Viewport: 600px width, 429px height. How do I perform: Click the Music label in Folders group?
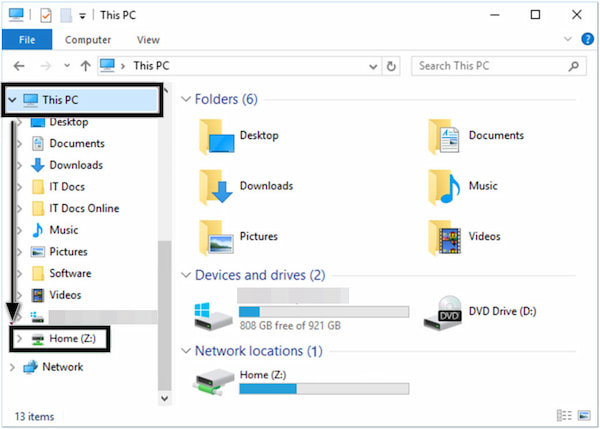(483, 186)
